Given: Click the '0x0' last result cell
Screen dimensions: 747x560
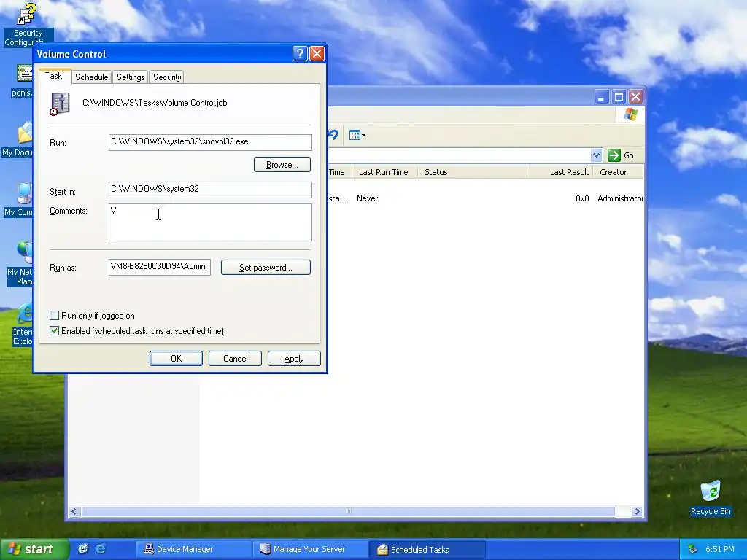Looking at the screenshot, I should click(x=582, y=198).
